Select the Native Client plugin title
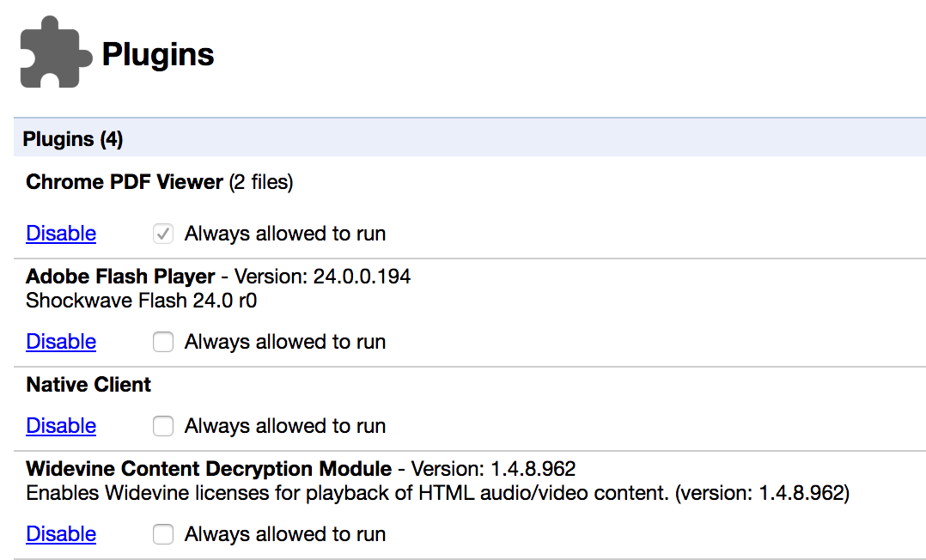Screen dimensions: 926x560 pyautogui.click(x=88, y=385)
